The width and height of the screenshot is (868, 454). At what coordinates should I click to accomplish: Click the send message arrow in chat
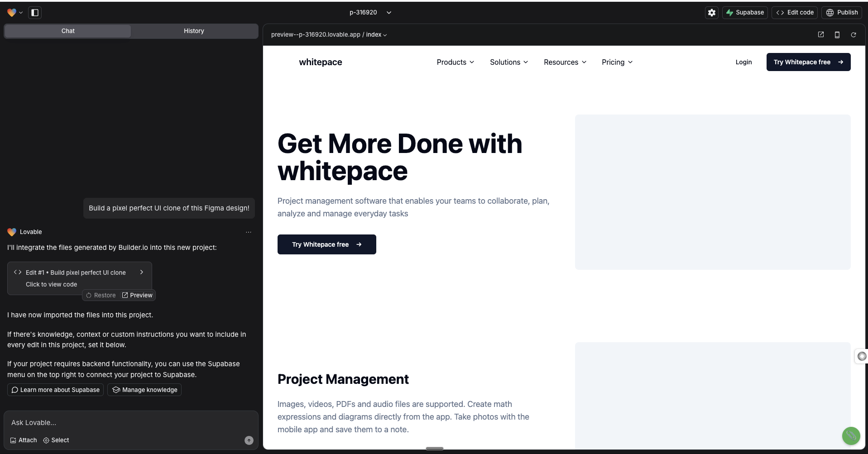click(249, 440)
